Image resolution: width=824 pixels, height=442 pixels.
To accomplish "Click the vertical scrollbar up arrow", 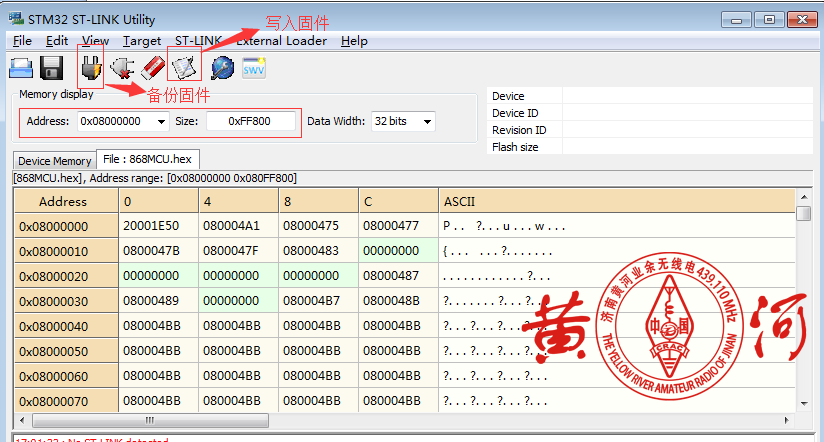I will pyautogui.click(x=804, y=197).
